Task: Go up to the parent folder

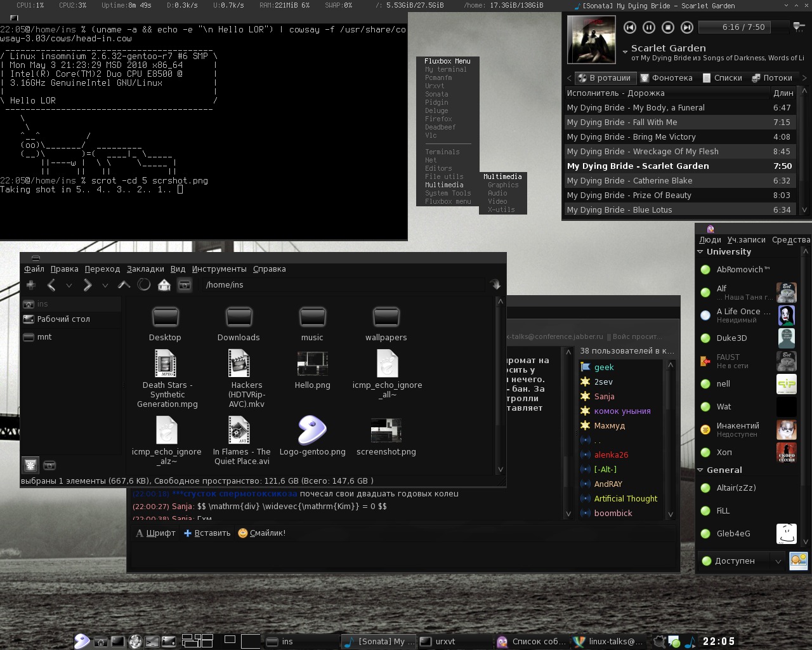Action: coord(124,285)
